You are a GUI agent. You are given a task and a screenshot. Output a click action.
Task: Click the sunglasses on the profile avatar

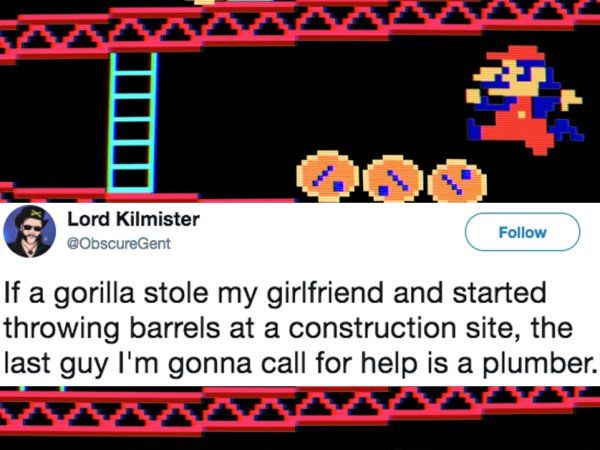32,228
